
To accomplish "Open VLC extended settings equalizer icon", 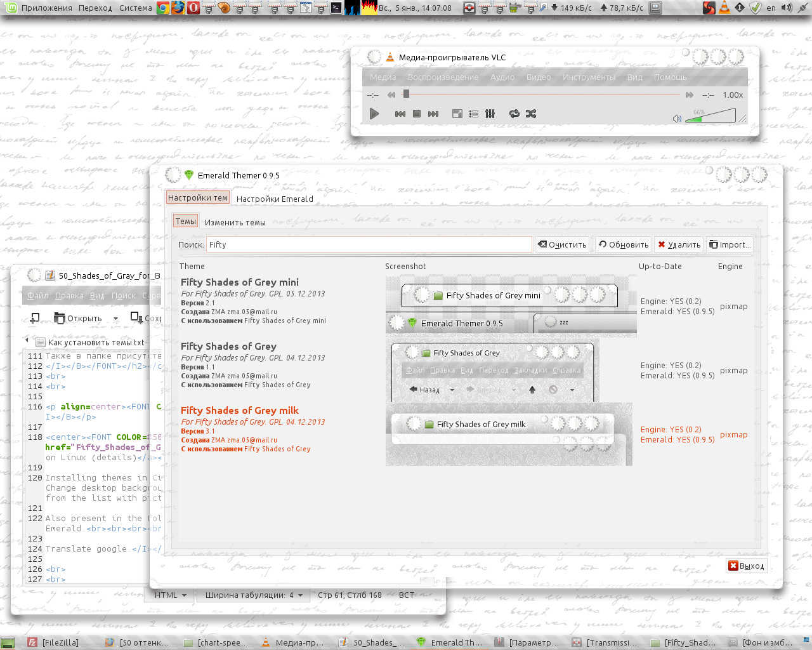I will 490,114.
